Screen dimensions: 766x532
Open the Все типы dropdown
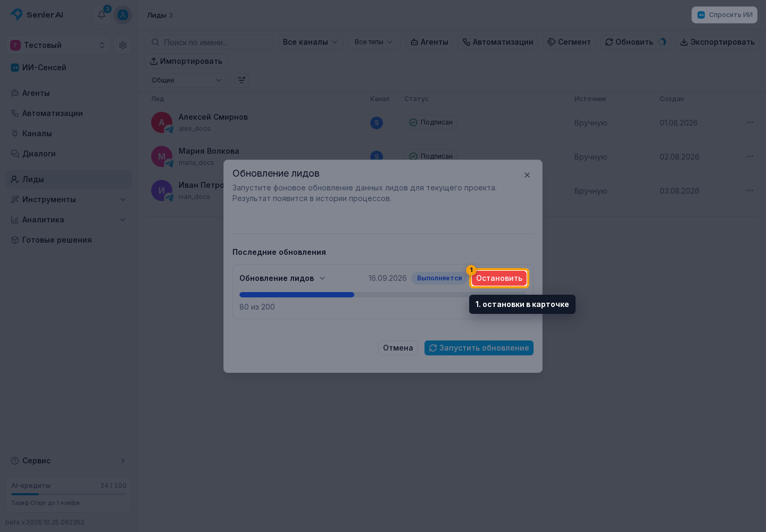374,42
